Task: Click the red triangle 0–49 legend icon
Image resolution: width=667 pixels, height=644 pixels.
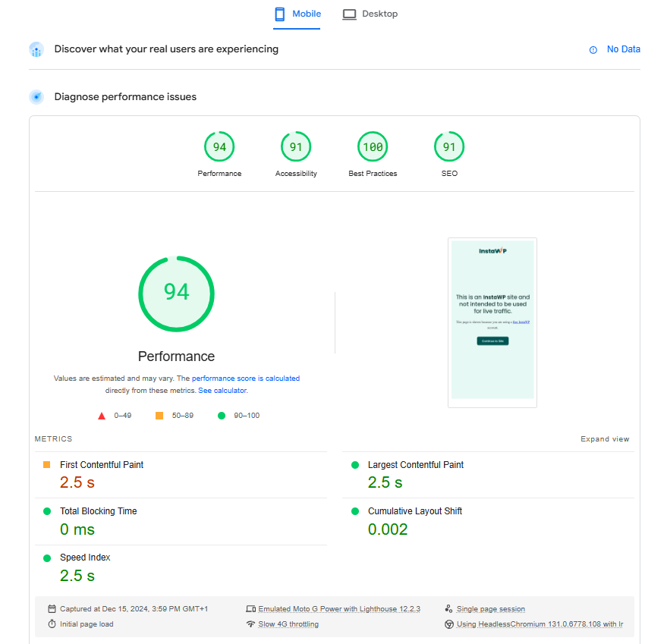Action: (x=102, y=416)
